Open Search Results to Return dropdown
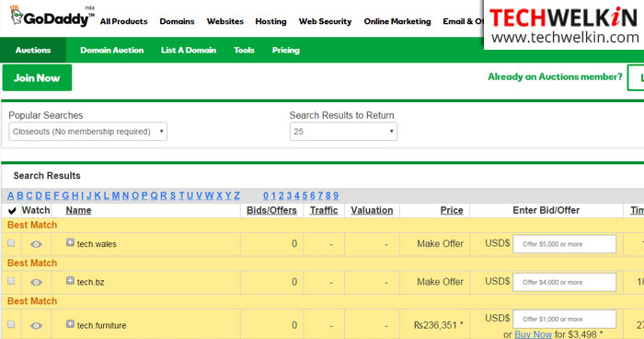644x339 pixels. point(343,132)
